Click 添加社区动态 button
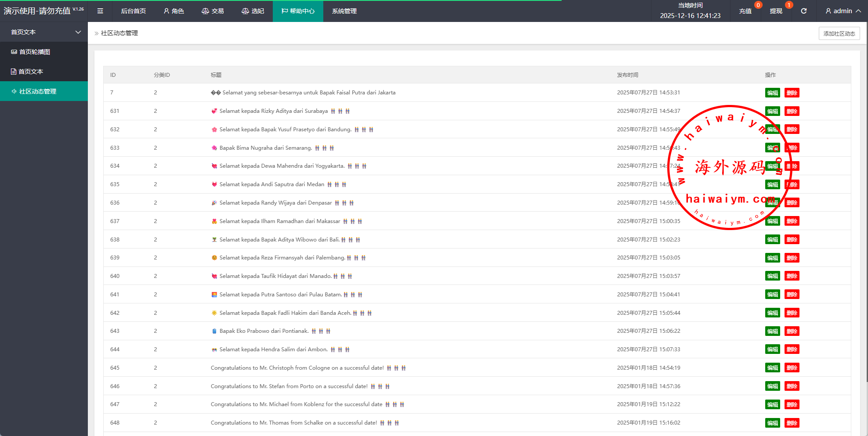The width and height of the screenshot is (868, 436). (x=839, y=33)
